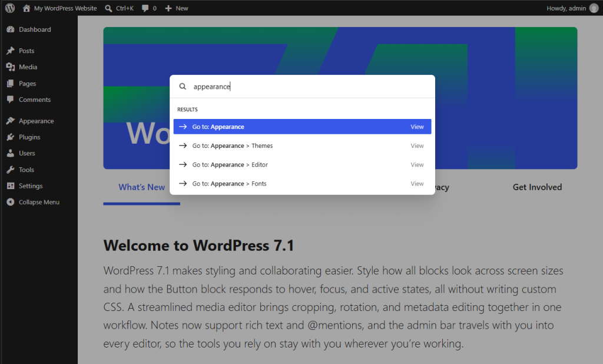603x364 pixels.
Task: Open the Ctrl+K command palette search icon
Action: click(x=108, y=8)
